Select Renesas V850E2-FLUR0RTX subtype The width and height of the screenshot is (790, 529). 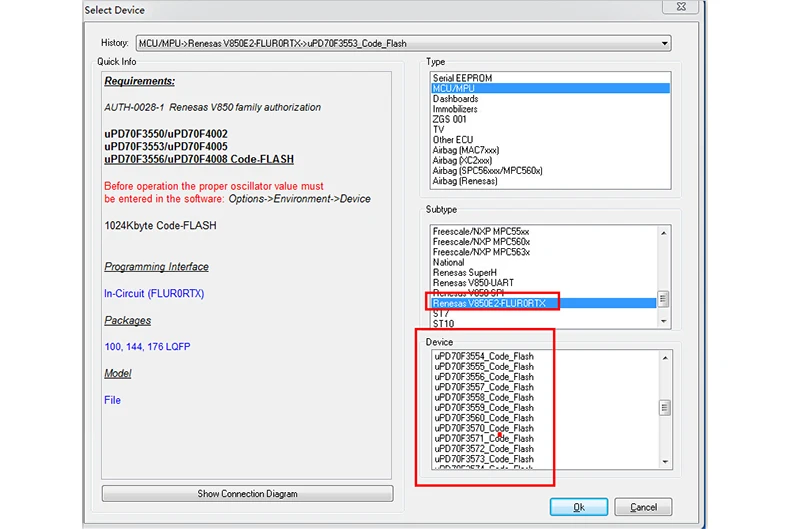point(544,303)
